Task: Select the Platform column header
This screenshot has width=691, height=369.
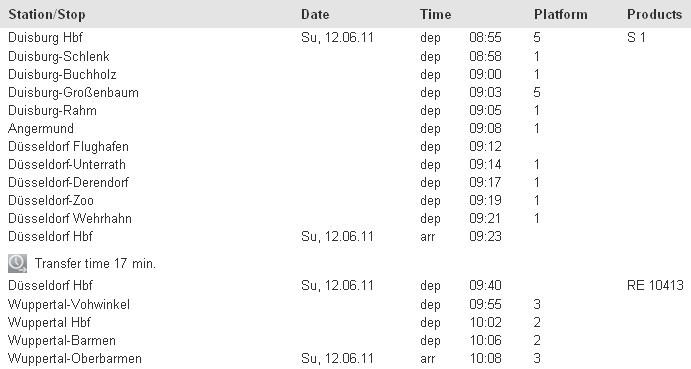Action: point(561,15)
